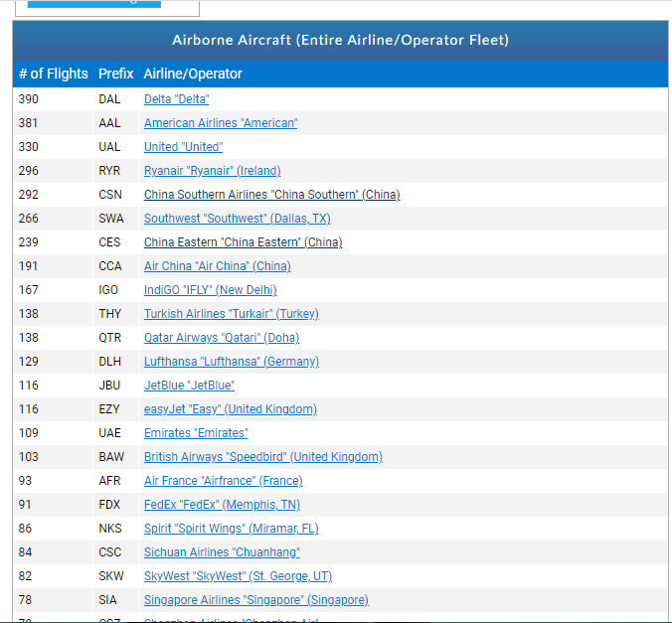Open easyJet "Easy" (United Kingdom) link
This screenshot has width=672, height=623.
coord(231,409)
